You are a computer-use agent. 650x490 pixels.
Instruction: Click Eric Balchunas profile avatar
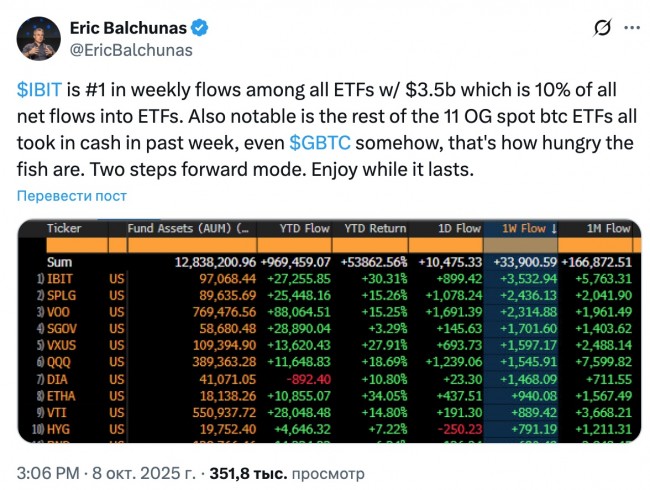(39, 38)
